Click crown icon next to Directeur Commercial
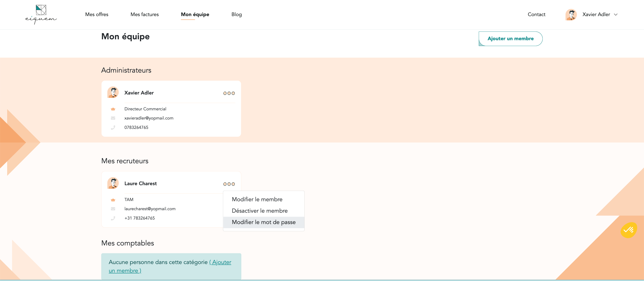644x281 pixels. pos(113,109)
